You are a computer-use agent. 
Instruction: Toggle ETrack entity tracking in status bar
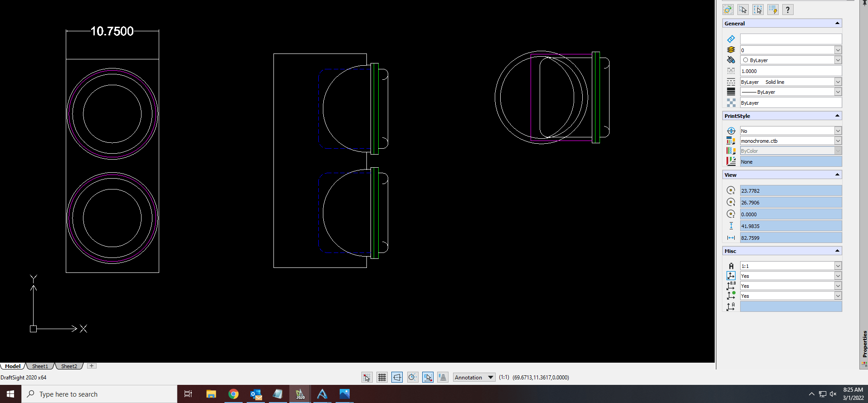pos(443,377)
